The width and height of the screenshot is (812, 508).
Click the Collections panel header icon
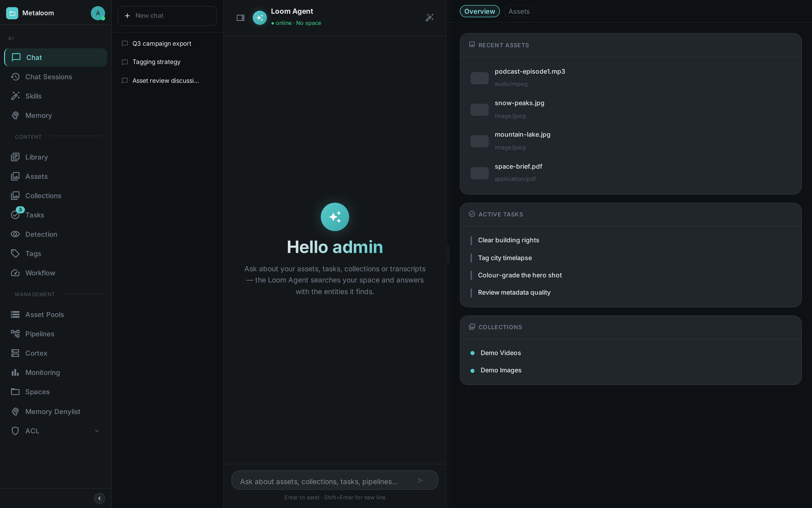[x=472, y=327]
